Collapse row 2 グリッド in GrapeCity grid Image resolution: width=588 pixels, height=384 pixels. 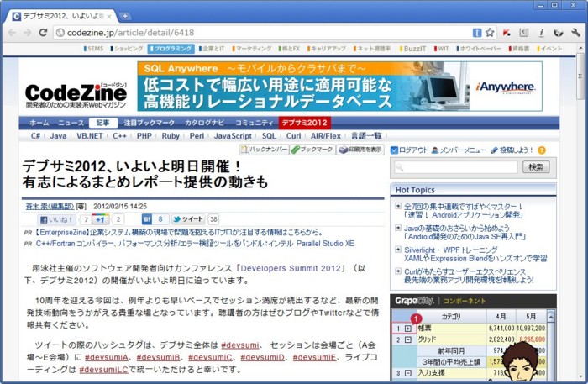408,339
